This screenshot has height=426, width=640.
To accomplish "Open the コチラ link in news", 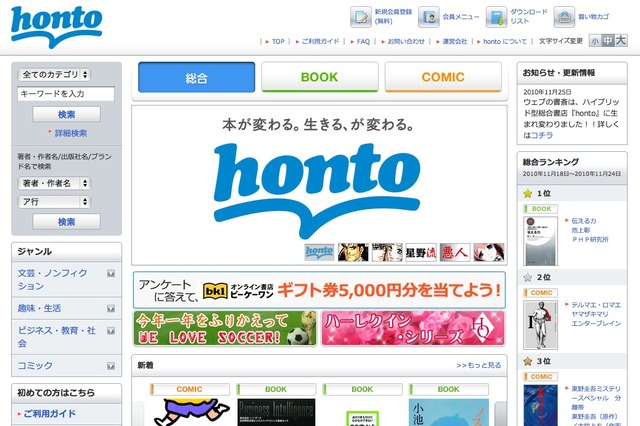I will pos(542,135).
